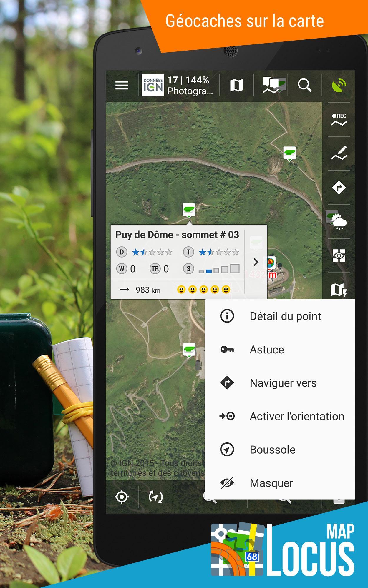
Task: Choose Naviguer vers from the menu
Action: (x=280, y=383)
